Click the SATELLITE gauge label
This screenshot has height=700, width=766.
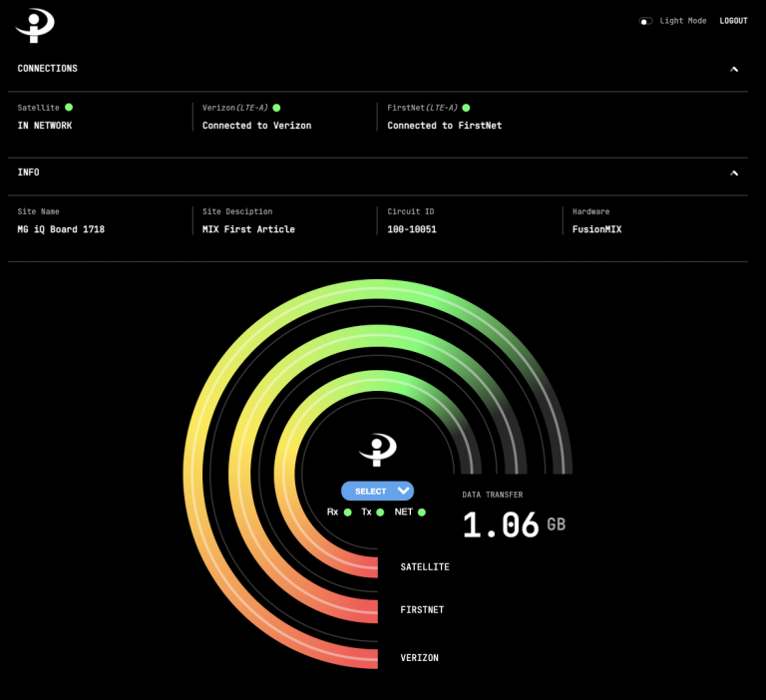(x=425, y=567)
